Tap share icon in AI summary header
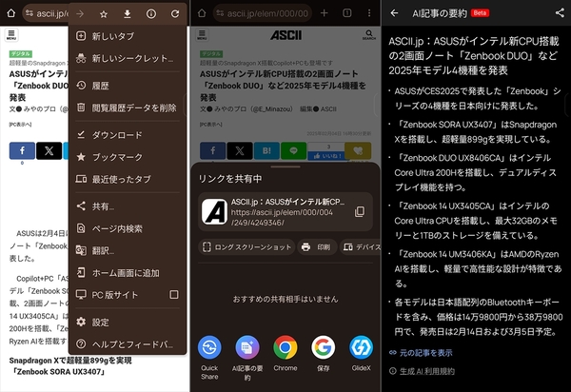Screen dimensions: 571x392 [560, 13]
